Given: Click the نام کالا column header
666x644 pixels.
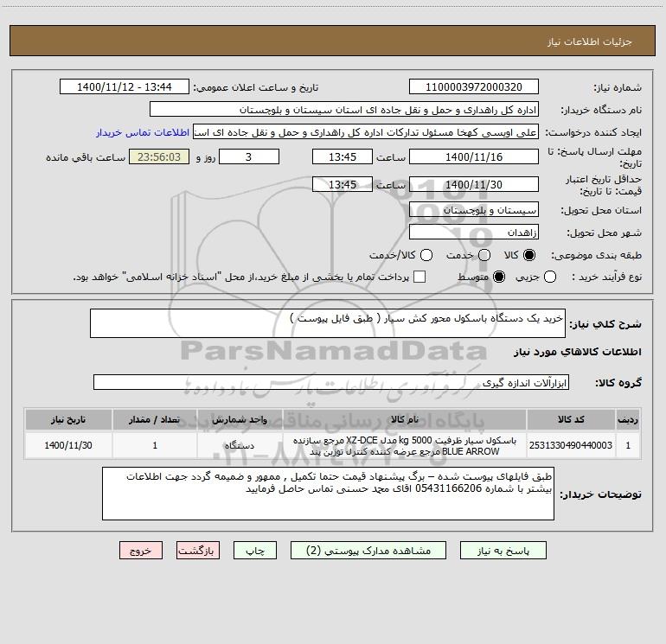Looking at the screenshot, I should [x=405, y=420].
